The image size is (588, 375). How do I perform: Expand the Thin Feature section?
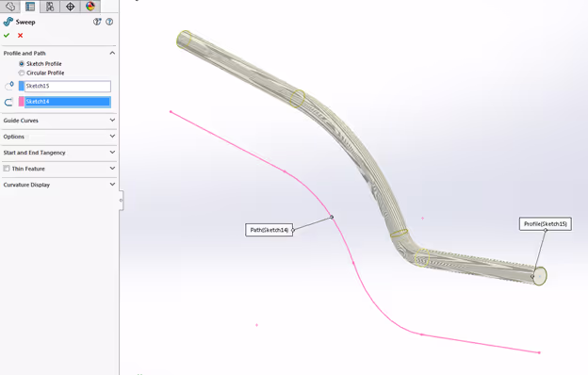pyautogui.click(x=112, y=169)
